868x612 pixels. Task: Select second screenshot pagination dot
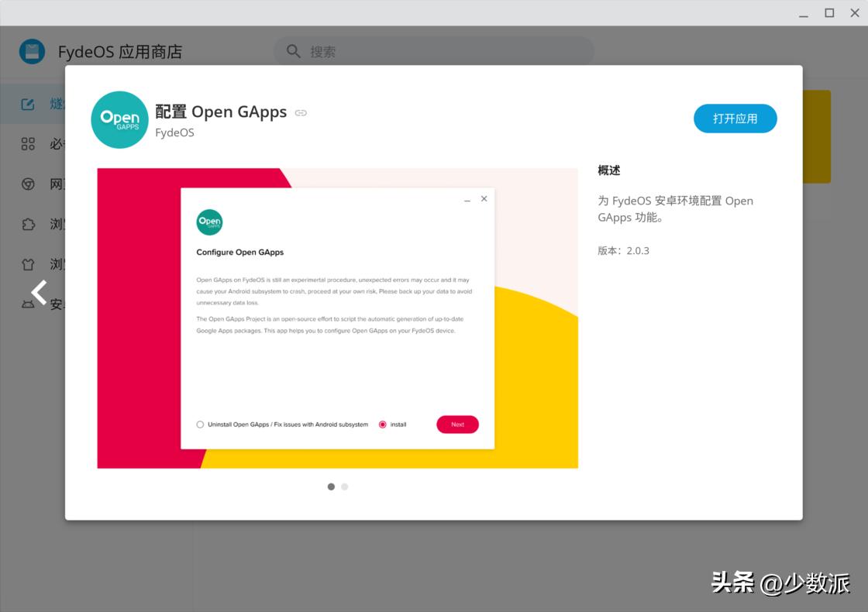coord(344,487)
